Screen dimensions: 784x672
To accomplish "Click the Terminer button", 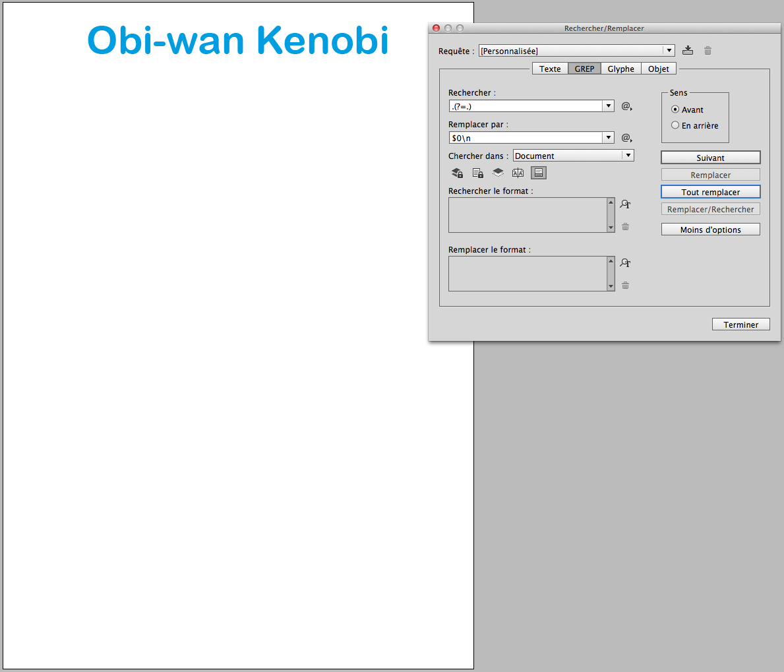I will click(x=741, y=324).
